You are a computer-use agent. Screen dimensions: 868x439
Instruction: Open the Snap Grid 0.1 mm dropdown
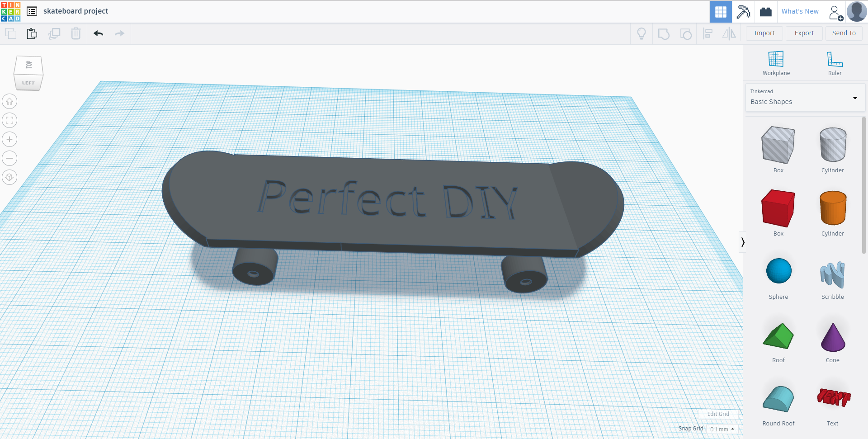click(722, 429)
